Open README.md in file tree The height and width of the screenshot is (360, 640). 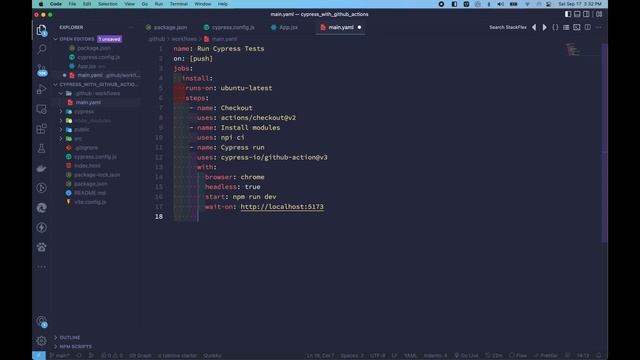[x=90, y=193]
